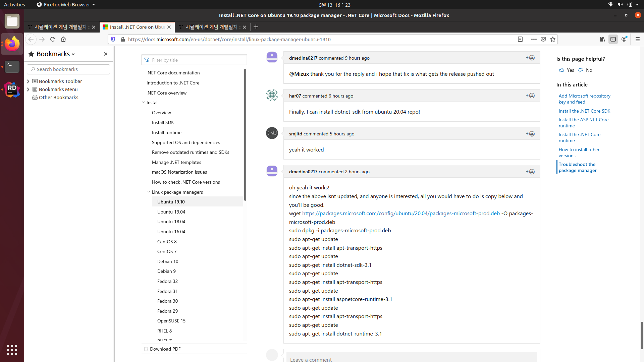This screenshot has width=644, height=362.
Task: Open the Library icon in toolbar
Action: [x=602, y=39]
